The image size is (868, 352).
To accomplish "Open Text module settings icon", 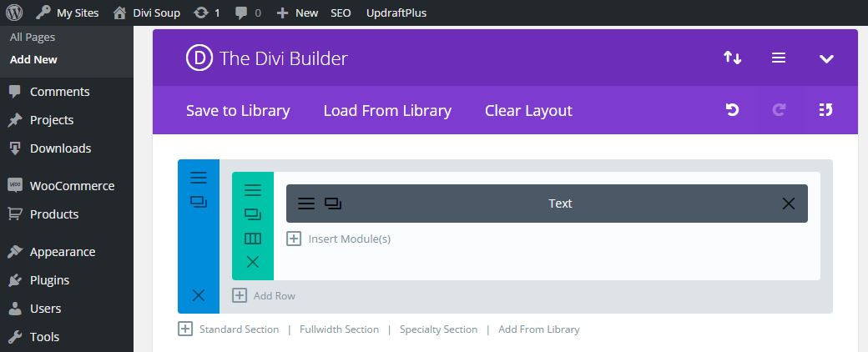I will click(x=306, y=204).
